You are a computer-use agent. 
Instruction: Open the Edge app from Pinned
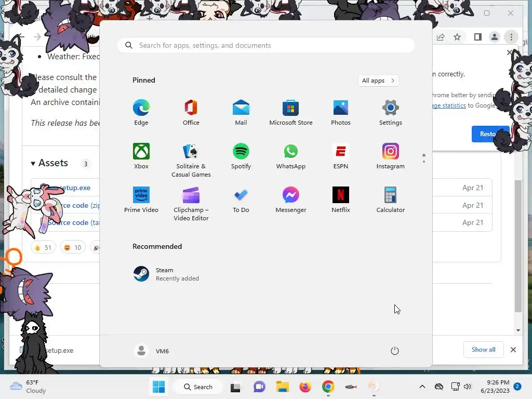point(141,113)
